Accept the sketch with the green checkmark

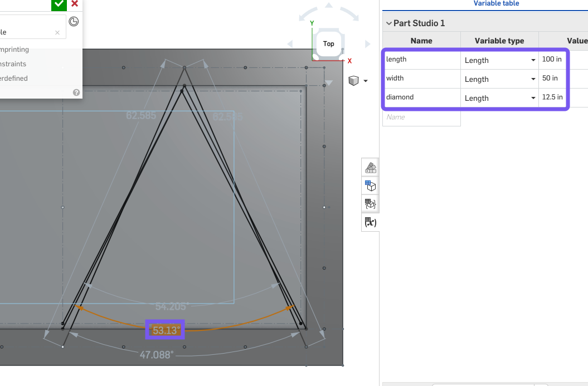59,4
